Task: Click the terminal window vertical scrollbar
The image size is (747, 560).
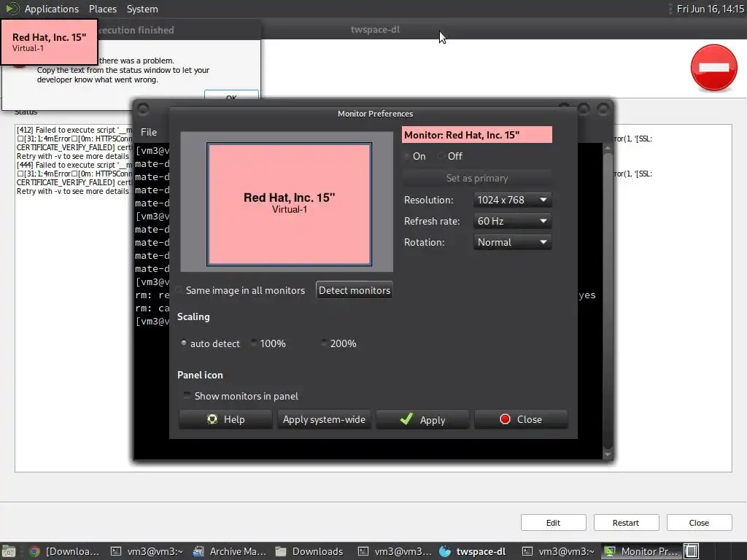Action: (608, 302)
